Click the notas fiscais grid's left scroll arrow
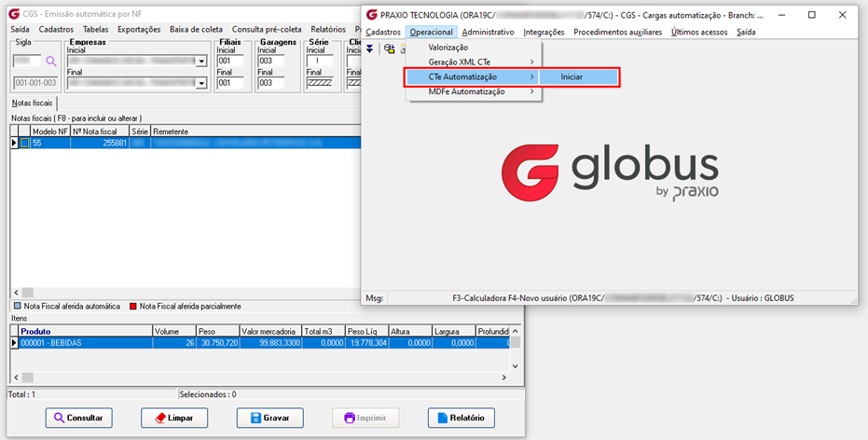 16,292
